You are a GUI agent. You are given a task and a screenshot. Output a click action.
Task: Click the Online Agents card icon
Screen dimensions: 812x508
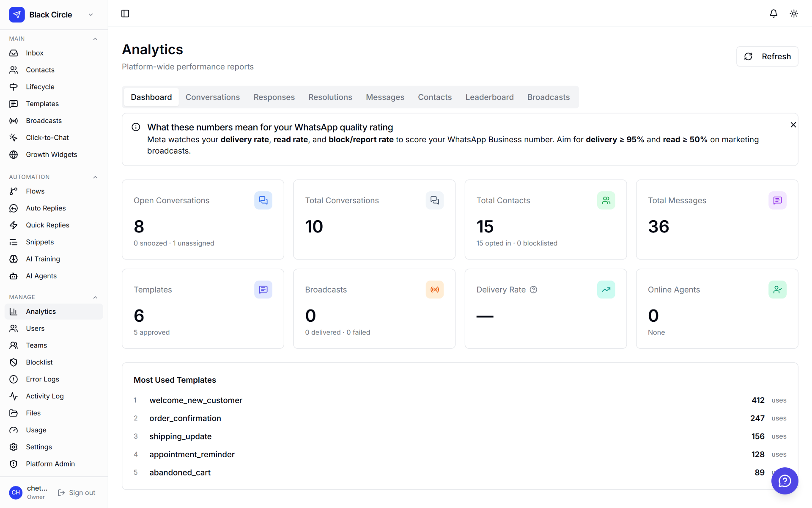pyautogui.click(x=777, y=290)
